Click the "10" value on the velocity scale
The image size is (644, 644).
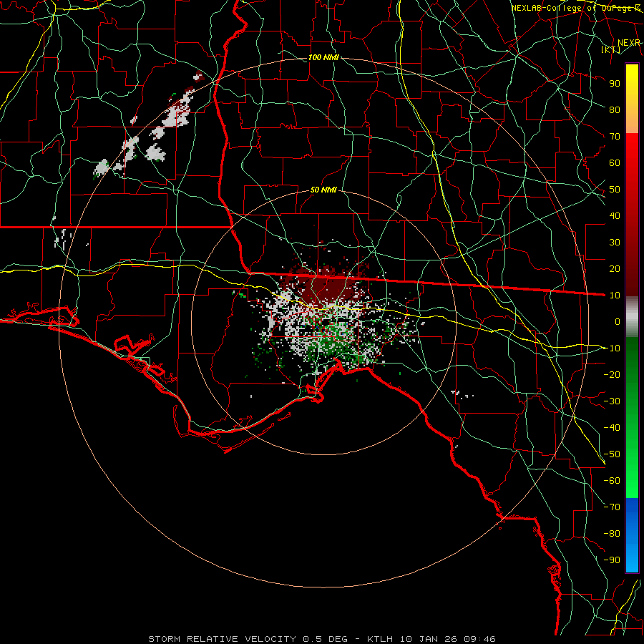point(615,296)
